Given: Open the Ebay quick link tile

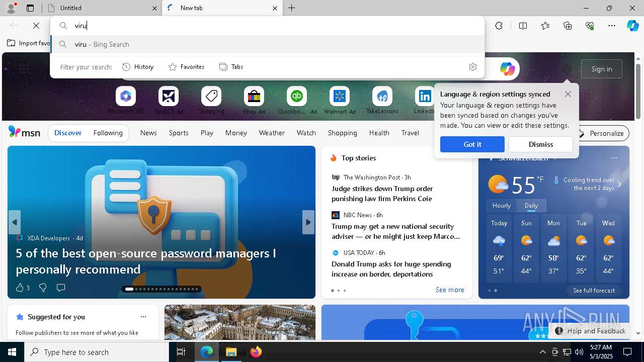Looking at the screenshot, I should pyautogui.click(x=254, y=101).
